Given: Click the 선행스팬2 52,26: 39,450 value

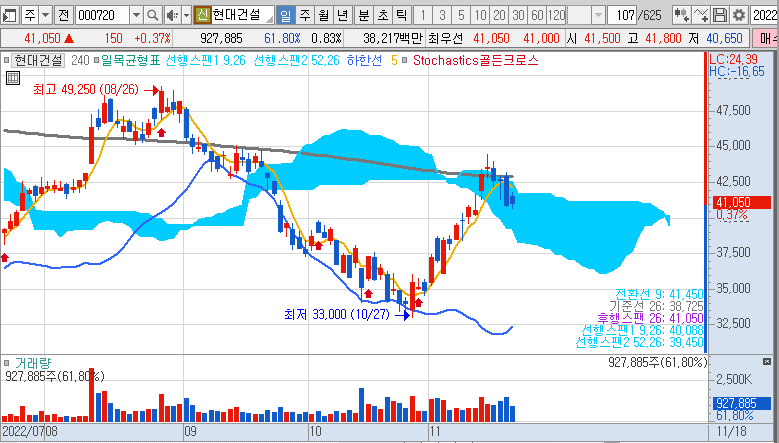Looking at the screenshot, I should pyautogui.click(x=639, y=342).
